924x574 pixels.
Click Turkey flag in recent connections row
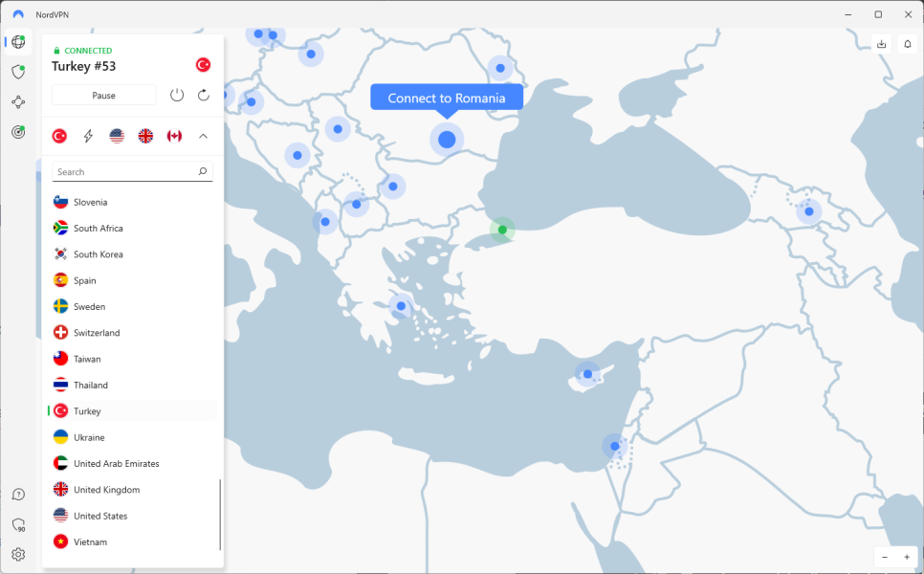tap(59, 136)
